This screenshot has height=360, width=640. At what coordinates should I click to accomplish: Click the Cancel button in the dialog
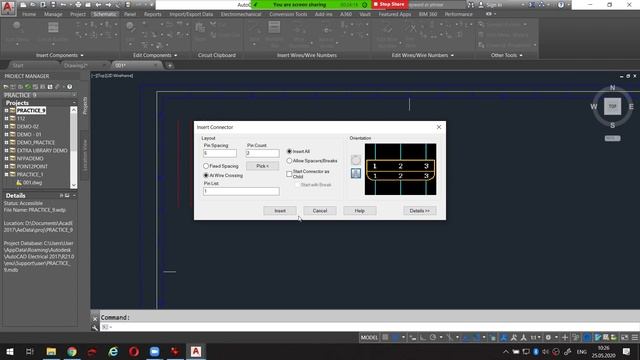320,211
